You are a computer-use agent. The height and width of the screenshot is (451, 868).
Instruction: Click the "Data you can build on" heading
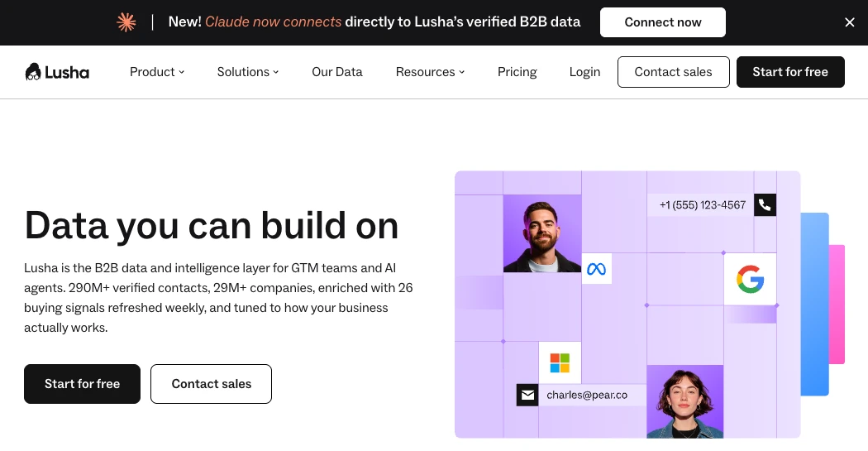(212, 226)
